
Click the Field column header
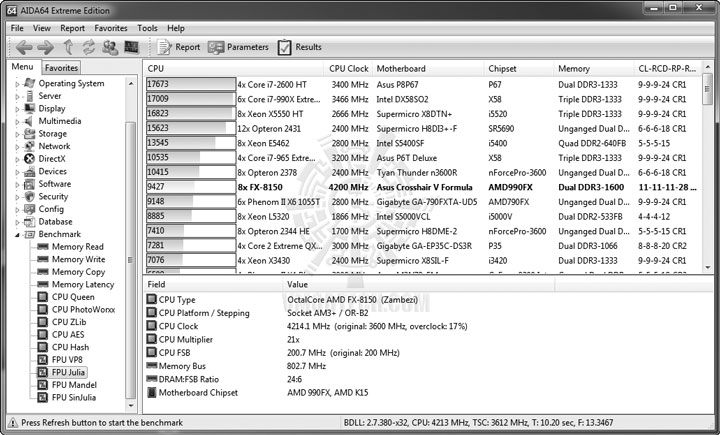coord(213,284)
